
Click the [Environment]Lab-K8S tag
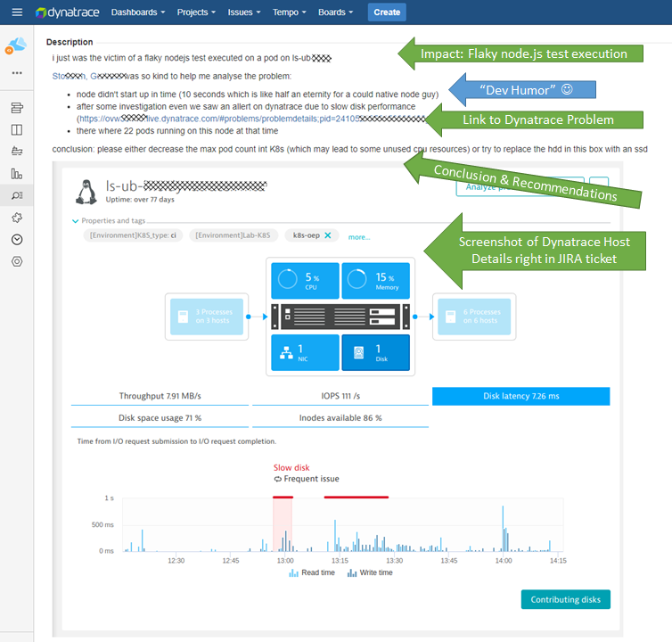[x=233, y=235]
